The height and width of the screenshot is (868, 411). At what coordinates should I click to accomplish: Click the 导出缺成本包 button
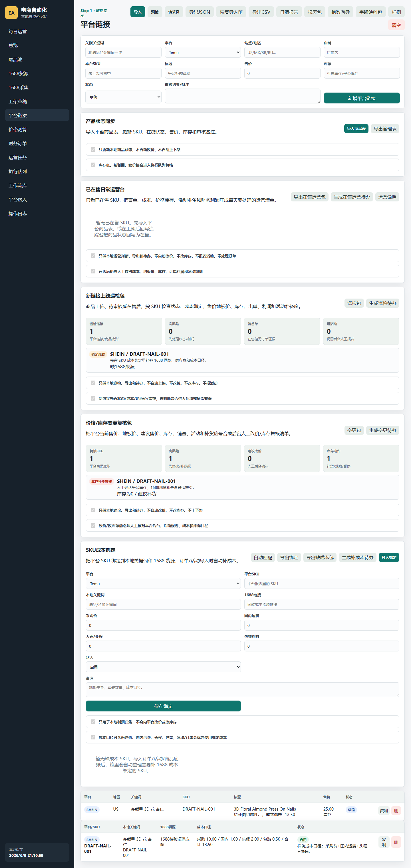click(x=320, y=557)
